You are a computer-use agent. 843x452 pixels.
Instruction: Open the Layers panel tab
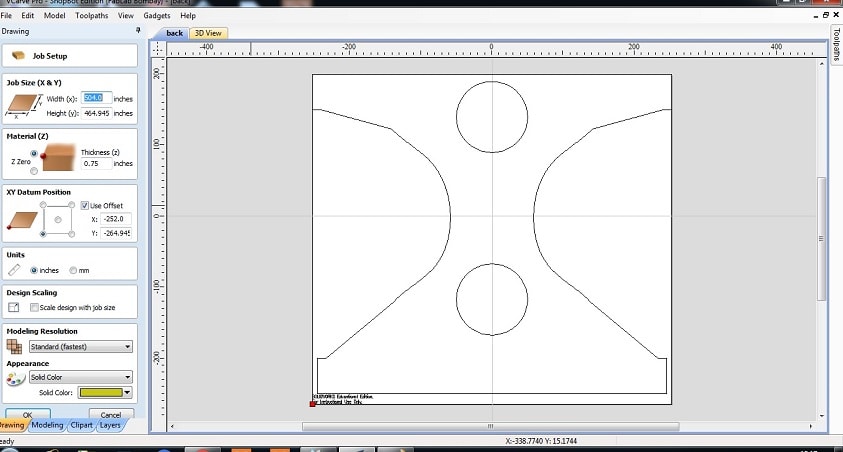point(110,425)
